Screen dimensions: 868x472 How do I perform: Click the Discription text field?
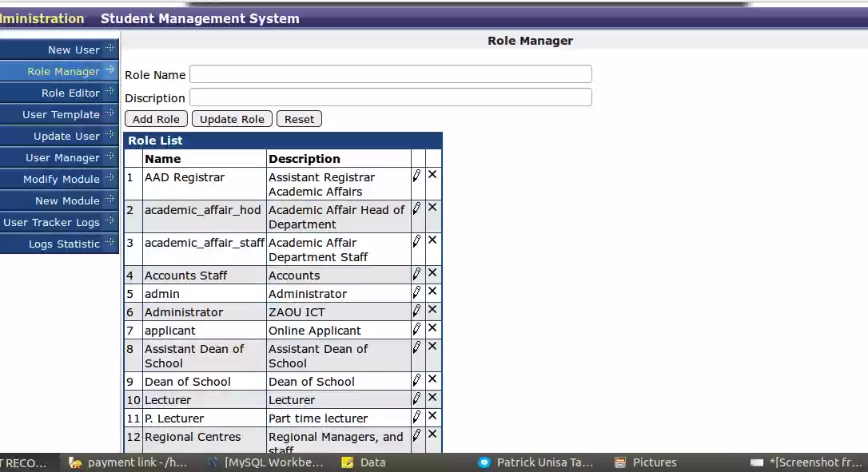coord(390,97)
